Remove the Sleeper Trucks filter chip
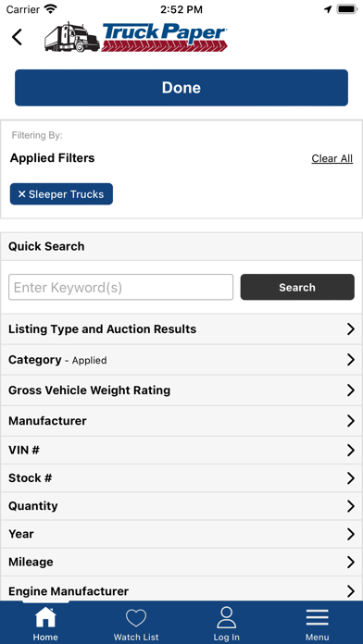 (x=61, y=194)
